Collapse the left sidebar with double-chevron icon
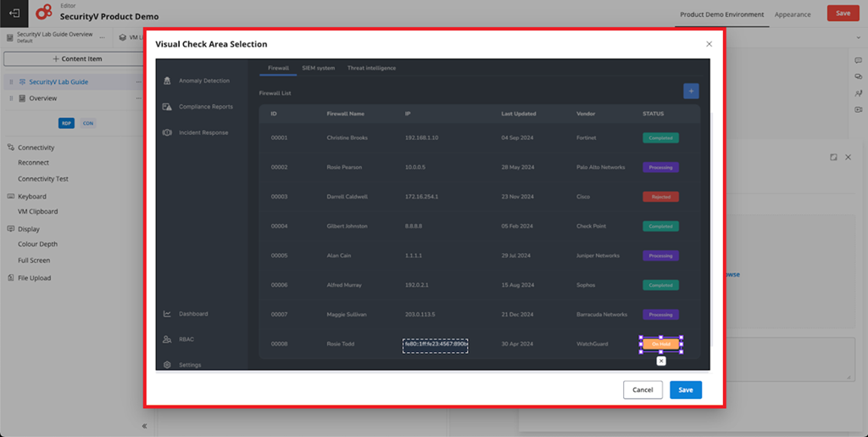Image resolution: width=868 pixels, height=437 pixels. [144, 426]
